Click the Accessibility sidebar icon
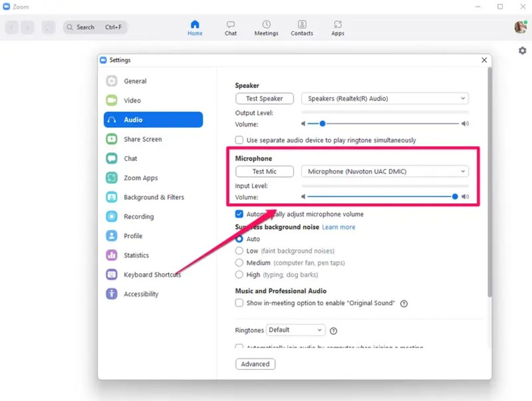Image resolution: width=532 pixels, height=401 pixels. pyautogui.click(x=112, y=294)
